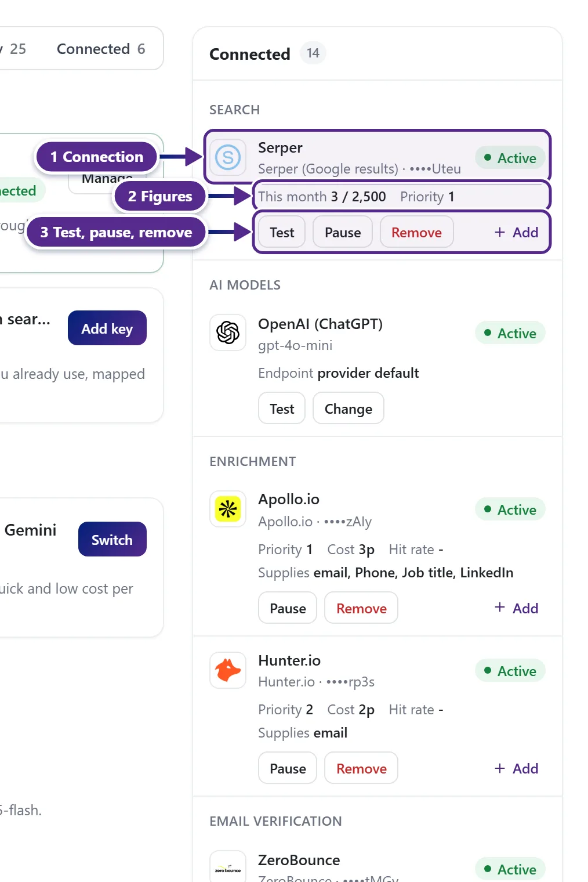588x882 pixels.
Task: Click the AI MODELS section heading
Action: (245, 285)
